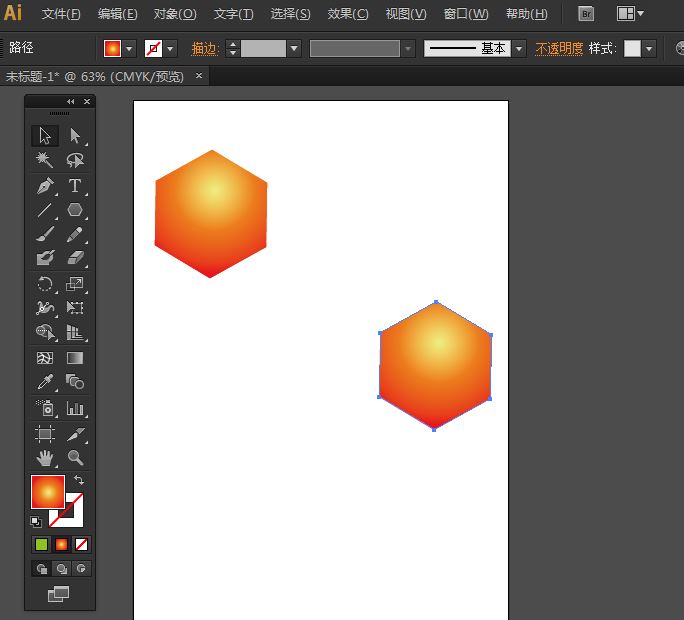Pick the Eyedropper tool
The width and height of the screenshot is (684, 620).
tap(45, 382)
